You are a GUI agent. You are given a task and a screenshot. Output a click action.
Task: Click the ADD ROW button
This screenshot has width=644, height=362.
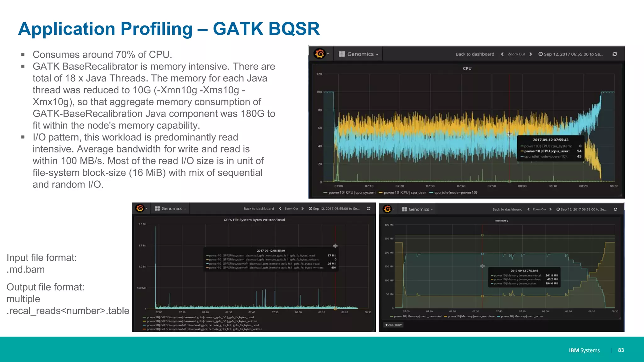(393, 325)
